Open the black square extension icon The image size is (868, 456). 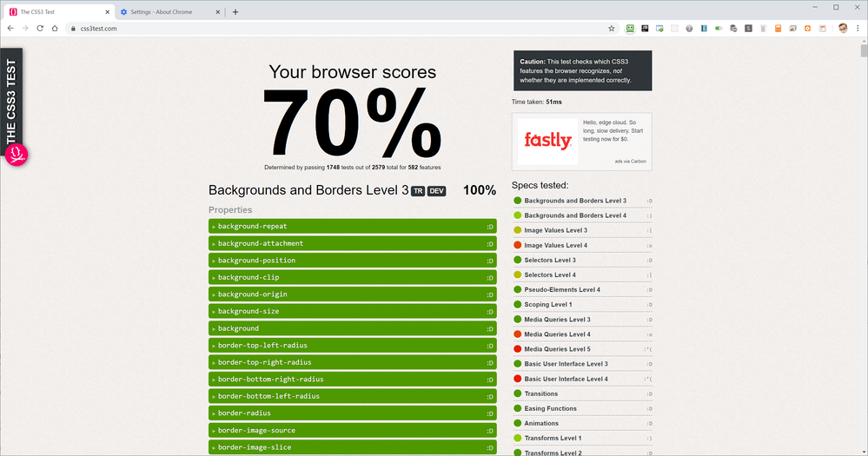point(645,28)
